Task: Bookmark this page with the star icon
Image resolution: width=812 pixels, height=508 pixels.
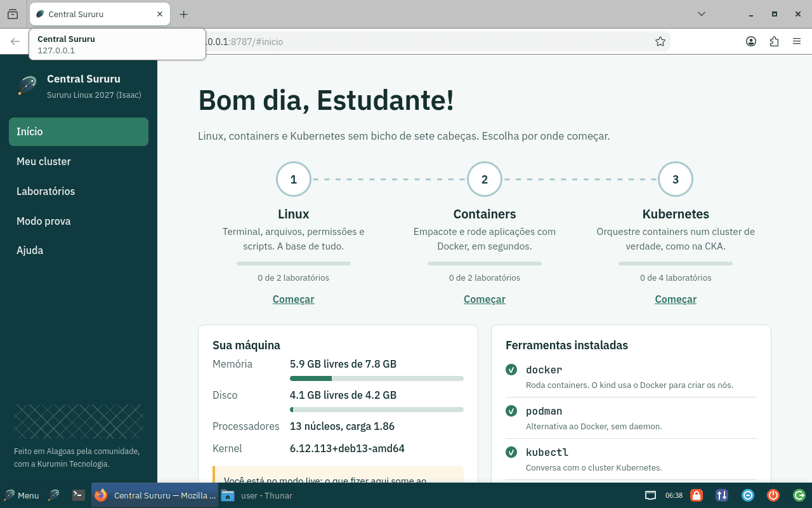Action: point(660,42)
